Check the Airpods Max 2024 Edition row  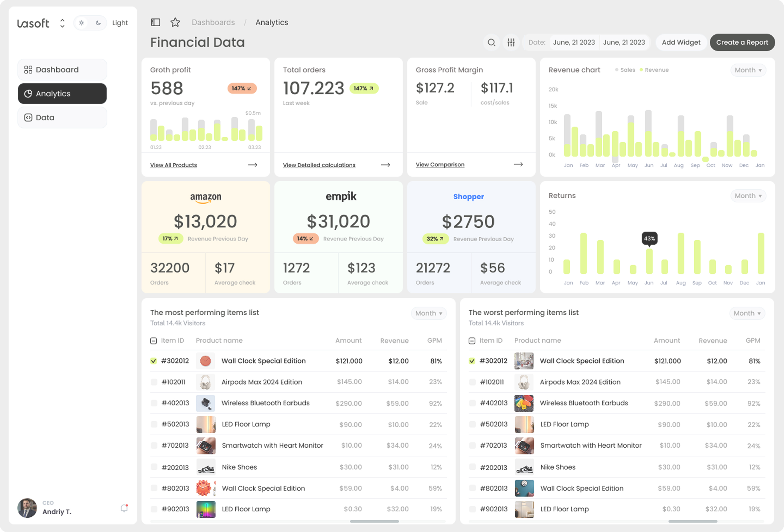(x=154, y=382)
